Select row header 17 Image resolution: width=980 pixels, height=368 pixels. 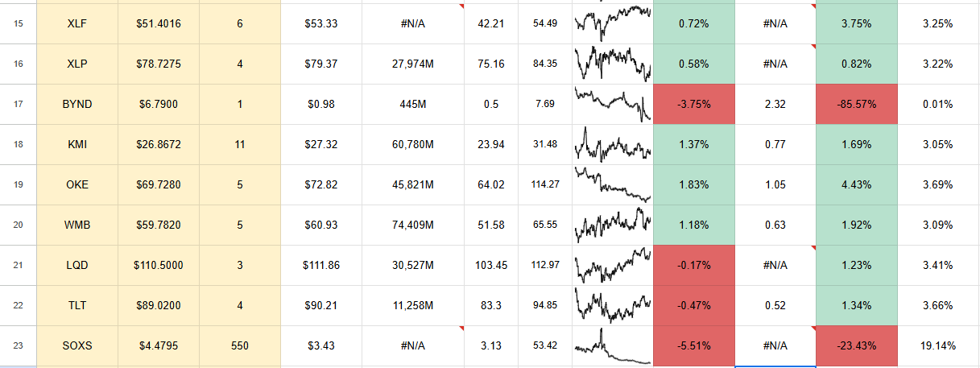(19, 104)
